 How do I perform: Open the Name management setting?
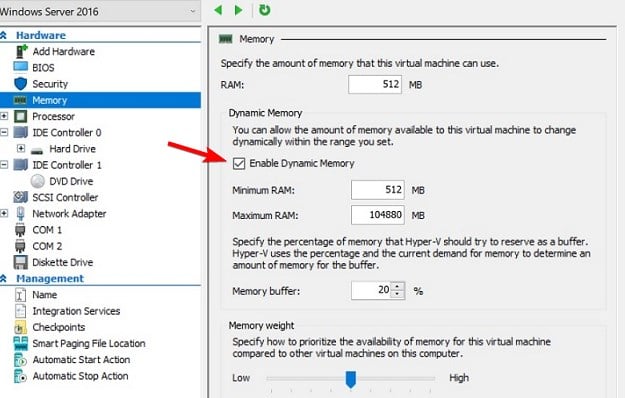click(44, 295)
